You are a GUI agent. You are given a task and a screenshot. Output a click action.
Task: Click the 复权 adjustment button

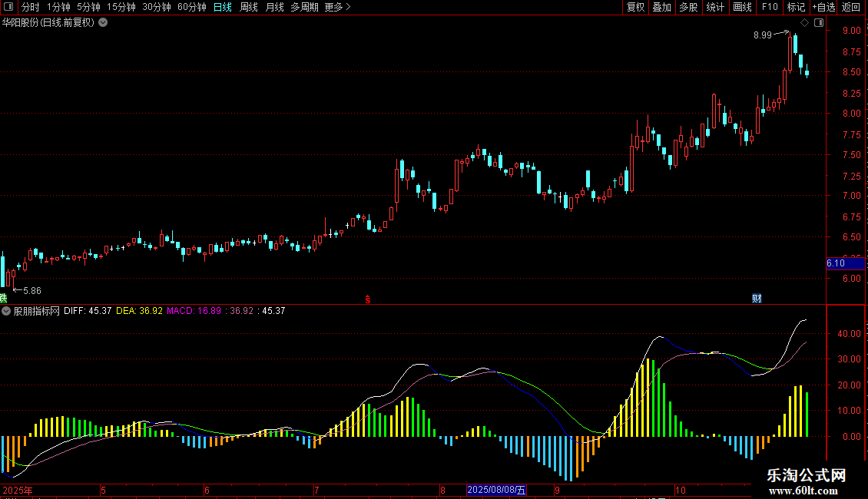(635, 7)
